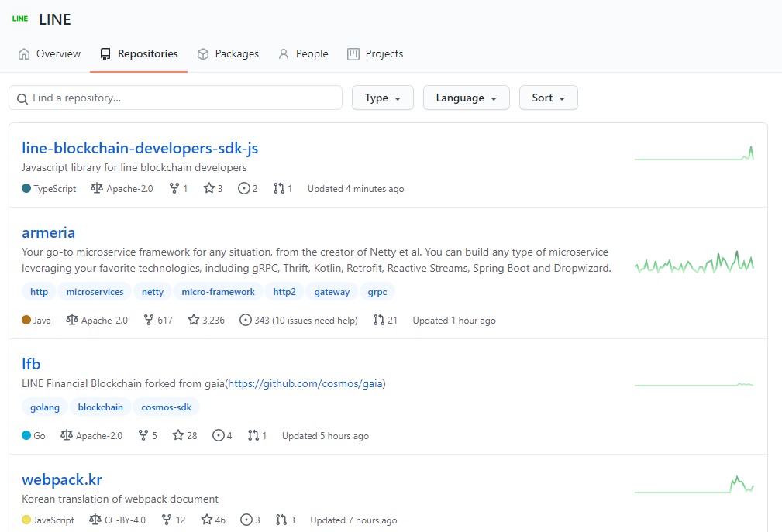Click lfb Apache-2.0 license icon
This screenshot has height=532, width=782.
pos(67,435)
